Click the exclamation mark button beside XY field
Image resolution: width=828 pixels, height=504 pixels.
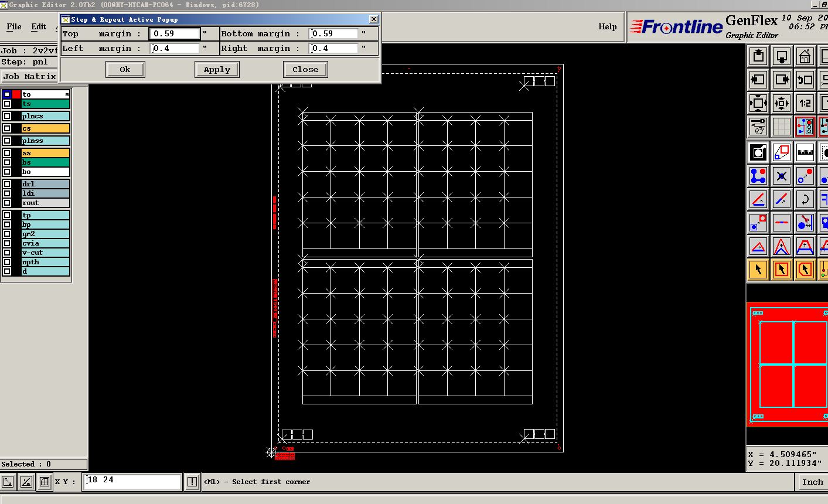[192, 482]
